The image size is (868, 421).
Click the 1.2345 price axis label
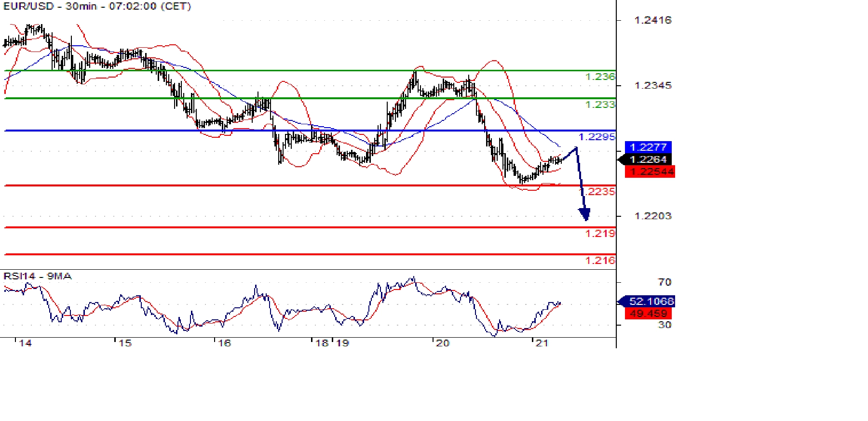653,85
